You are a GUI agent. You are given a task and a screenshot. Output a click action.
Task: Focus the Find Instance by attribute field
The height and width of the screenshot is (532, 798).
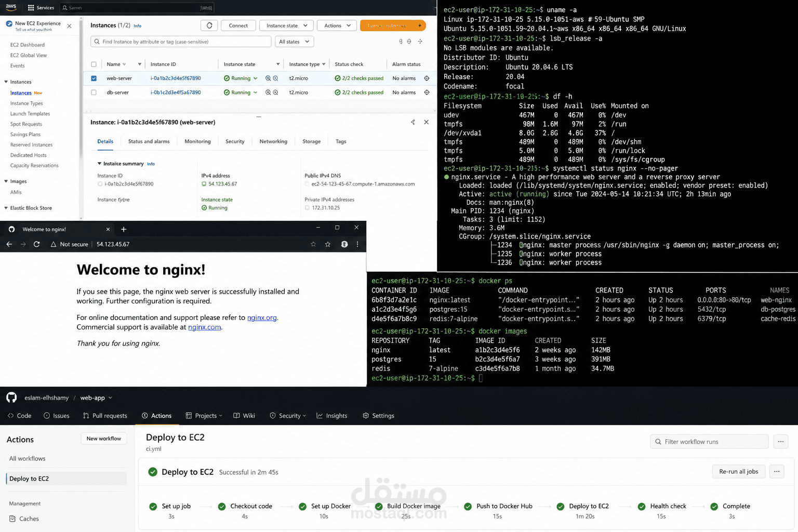pyautogui.click(x=181, y=42)
